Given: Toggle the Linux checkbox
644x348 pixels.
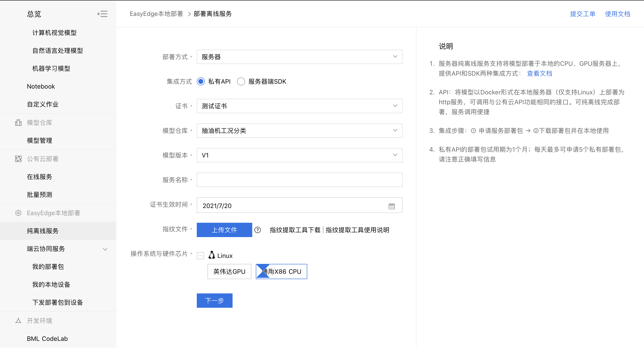Looking at the screenshot, I should (200, 255).
